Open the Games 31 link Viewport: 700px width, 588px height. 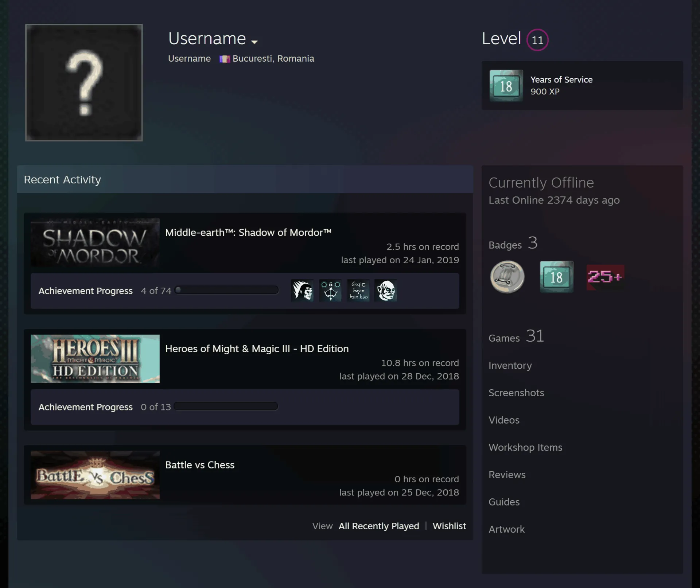point(516,336)
